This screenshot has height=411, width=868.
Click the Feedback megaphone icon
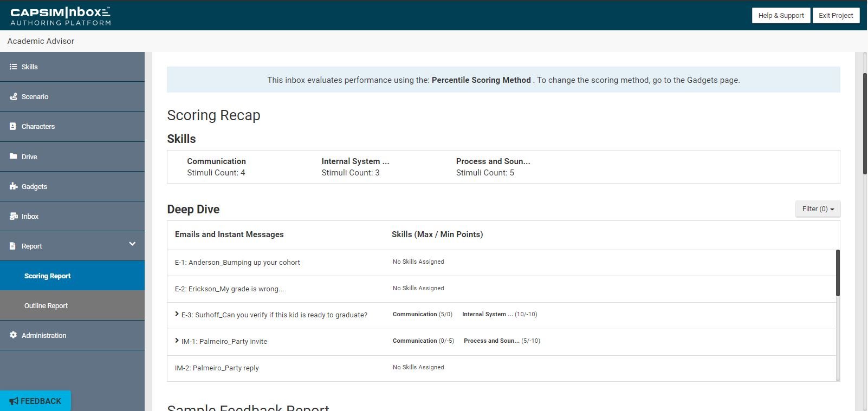(x=14, y=401)
